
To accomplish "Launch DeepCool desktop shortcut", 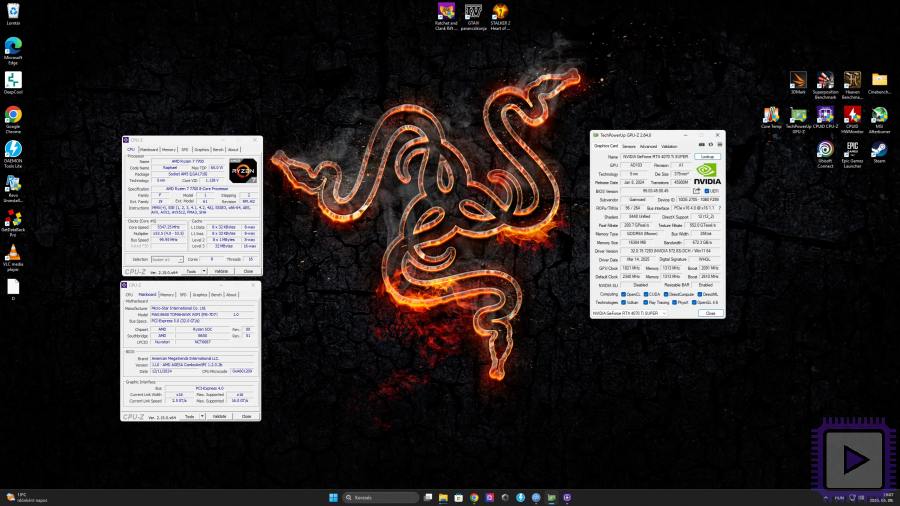I will (x=13, y=83).
